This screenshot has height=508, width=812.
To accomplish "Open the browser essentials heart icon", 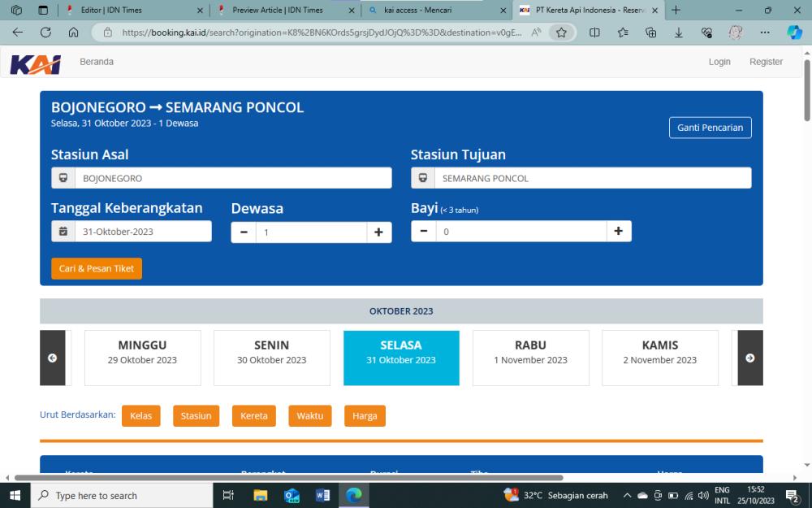I will click(x=707, y=33).
